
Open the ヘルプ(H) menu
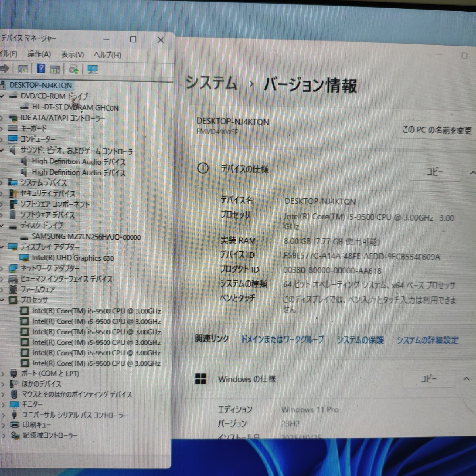pos(107,55)
